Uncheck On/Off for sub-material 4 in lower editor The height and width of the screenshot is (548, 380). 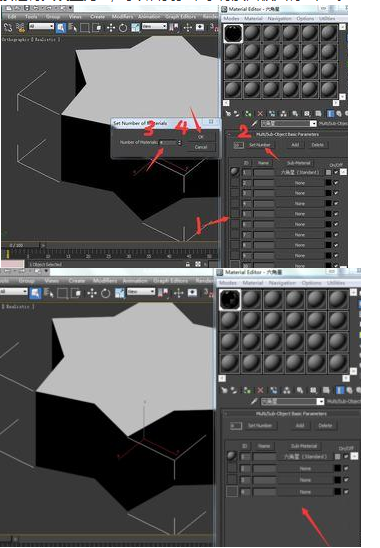[x=346, y=492]
